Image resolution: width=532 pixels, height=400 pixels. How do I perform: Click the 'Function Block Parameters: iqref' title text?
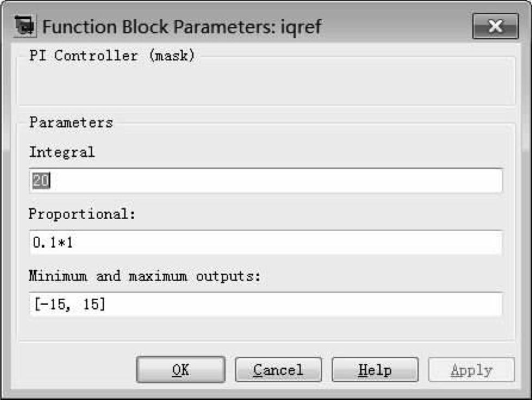click(x=182, y=27)
